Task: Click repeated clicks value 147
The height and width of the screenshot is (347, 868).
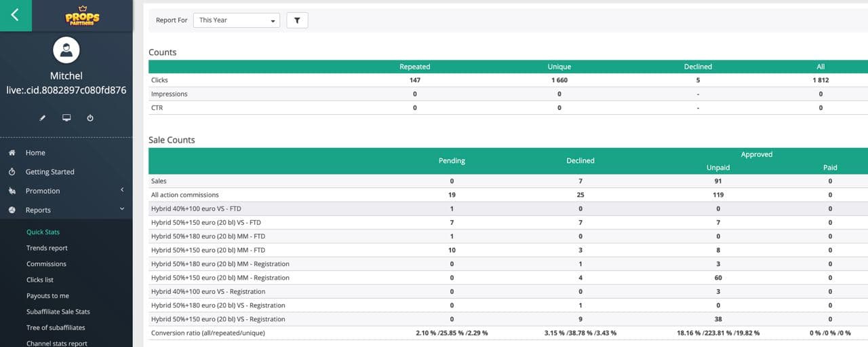Action: [x=415, y=80]
